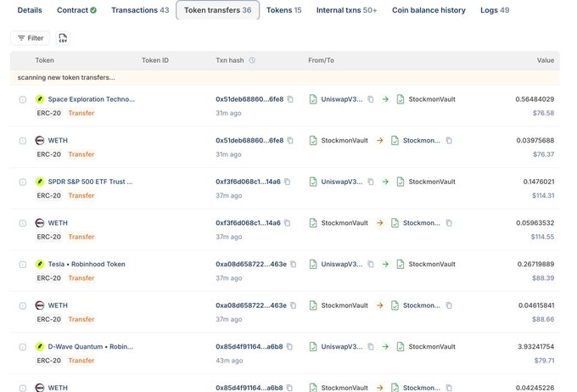The height and width of the screenshot is (392, 577).
Task: Expand details for Tesla Robinhood Token row
Action: point(23,264)
